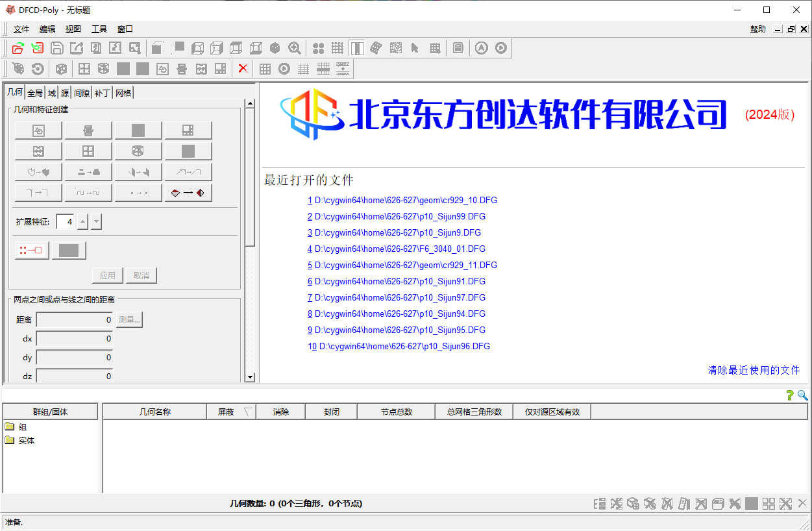Click the 仅对源区域有效 column header
Screen dimensions: 812x531
click(x=552, y=412)
